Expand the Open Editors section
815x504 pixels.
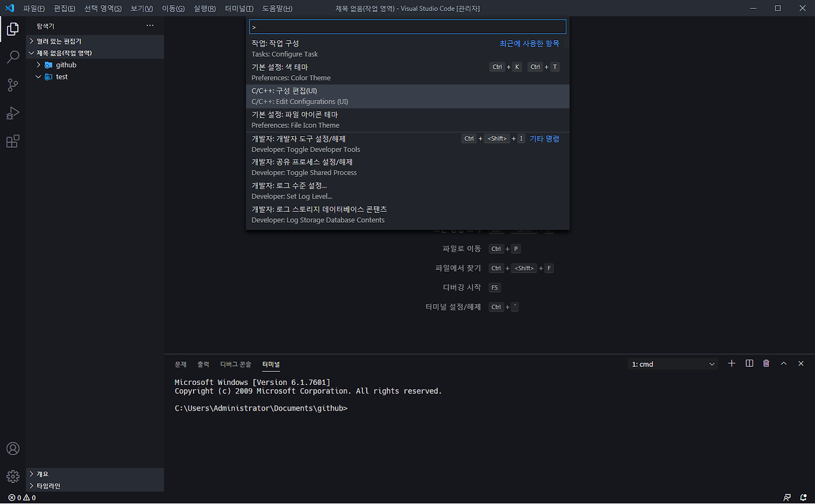95,41
